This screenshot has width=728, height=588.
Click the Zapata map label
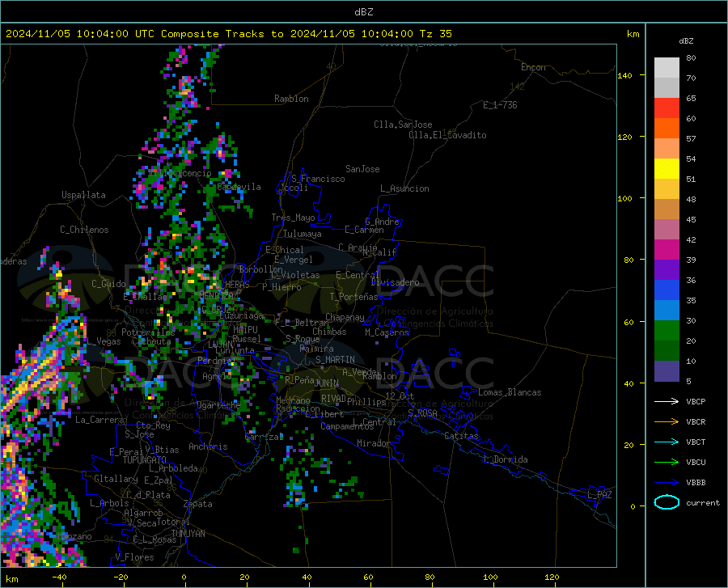[x=198, y=505]
